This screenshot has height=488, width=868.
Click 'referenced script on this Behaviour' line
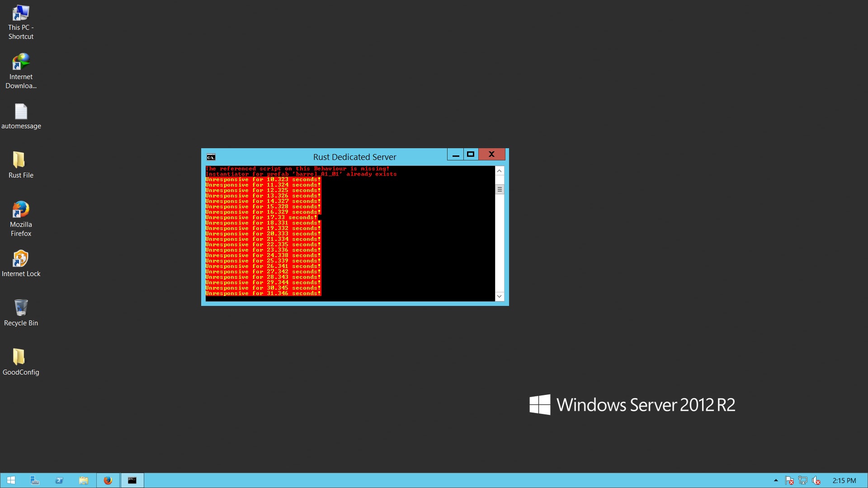[x=297, y=169]
